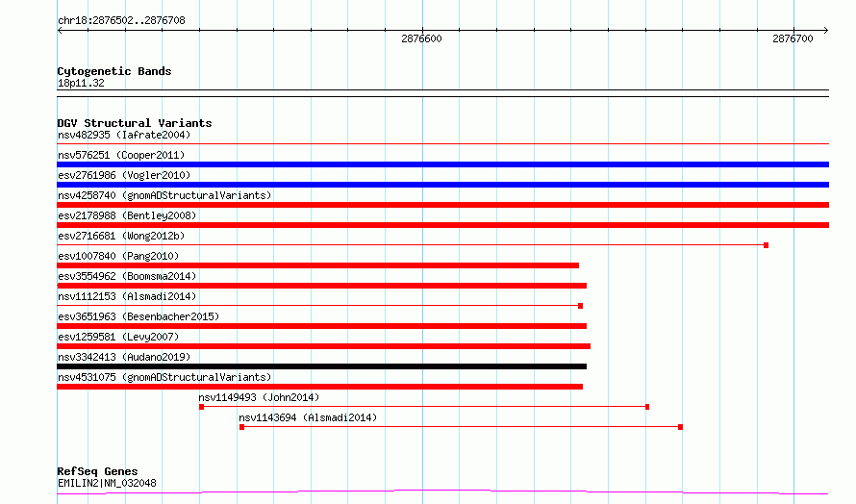Image resolution: width=856 pixels, height=504 pixels.
Task: Open the esv2716681 (Wong2012b) variant label
Action: (121, 236)
